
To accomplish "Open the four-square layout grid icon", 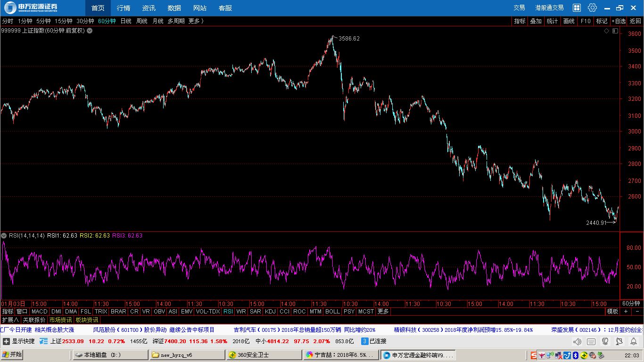I will coord(577,8).
